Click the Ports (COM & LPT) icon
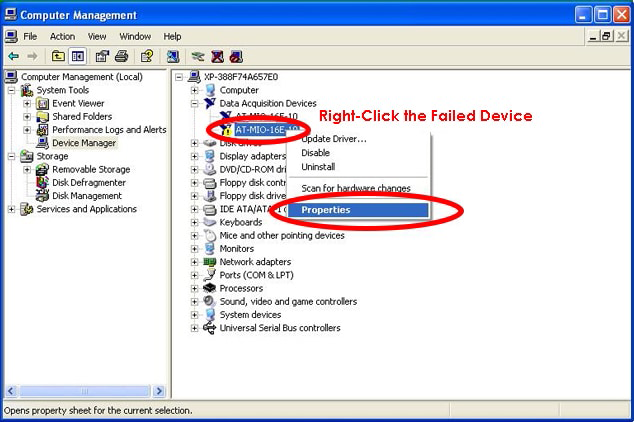Viewport: 634px width, 422px height. click(x=210, y=275)
